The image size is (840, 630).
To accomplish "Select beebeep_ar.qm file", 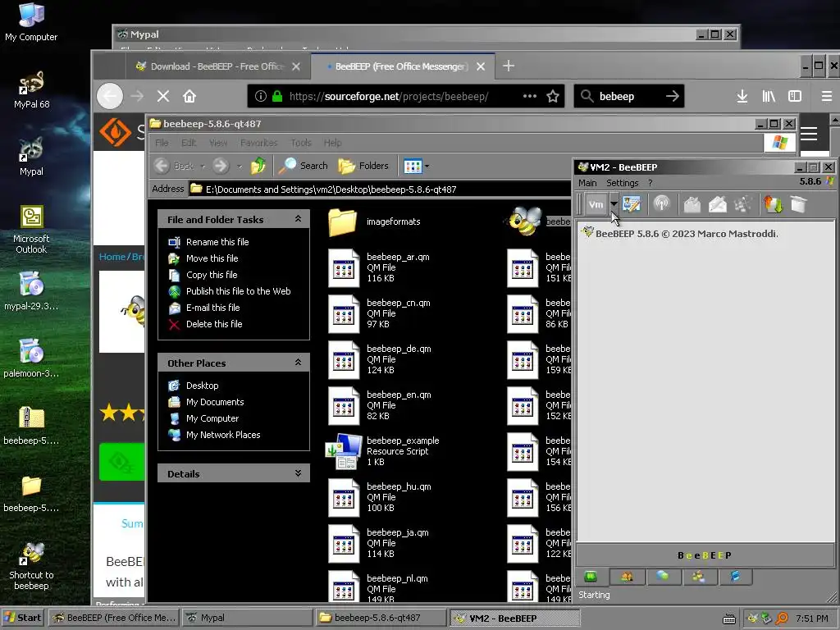I will (379, 267).
